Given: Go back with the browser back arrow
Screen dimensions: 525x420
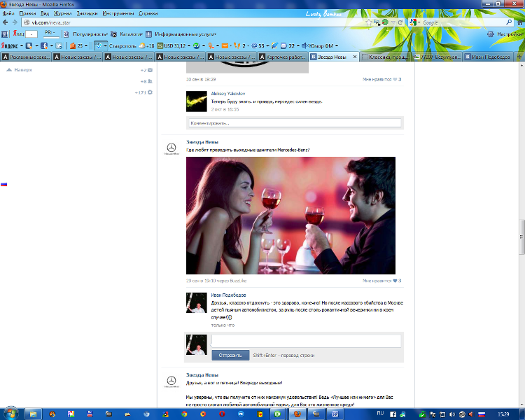Looking at the screenshot, I should tap(6, 22).
